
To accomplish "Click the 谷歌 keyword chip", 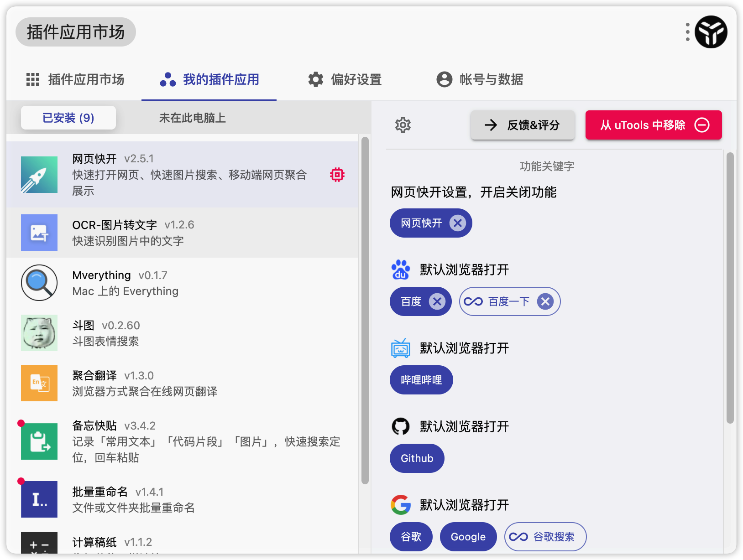I will click(x=411, y=537).
